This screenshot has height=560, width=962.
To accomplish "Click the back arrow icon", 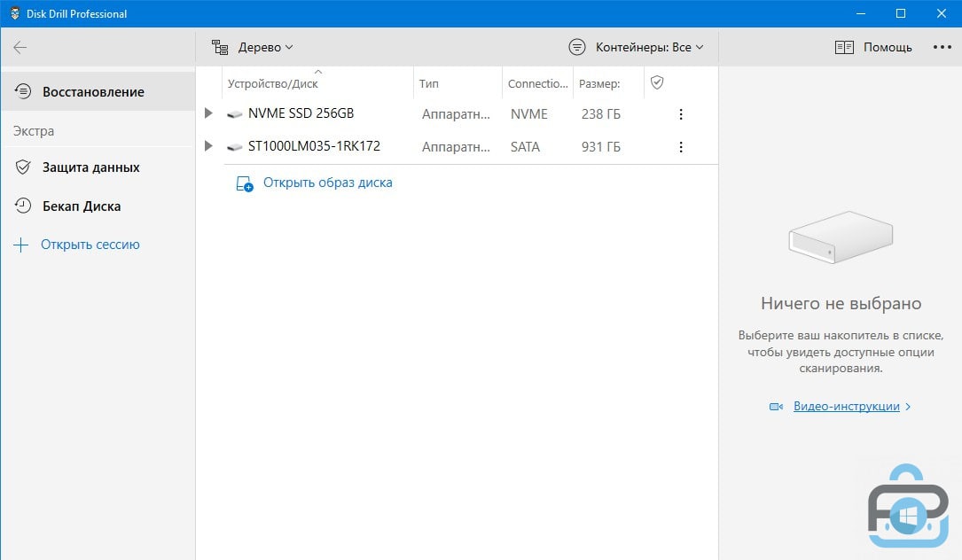I will pos(20,48).
